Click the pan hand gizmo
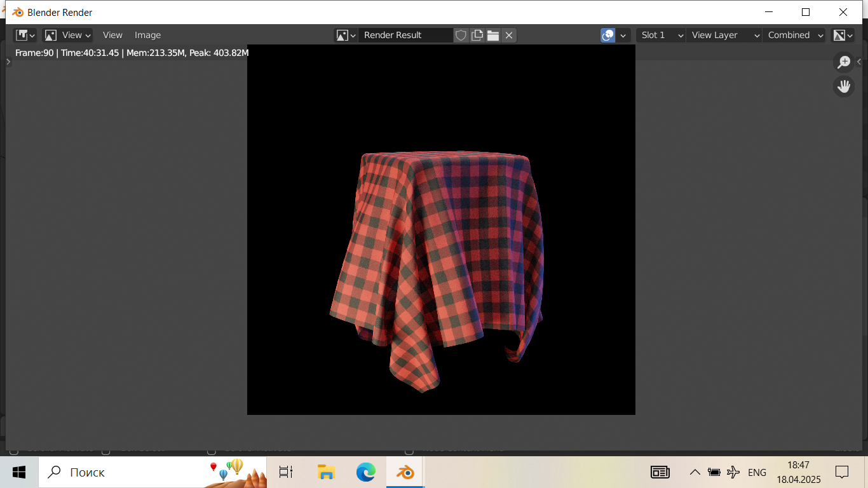The height and width of the screenshot is (488, 868). pyautogui.click(x=844, y=86)
